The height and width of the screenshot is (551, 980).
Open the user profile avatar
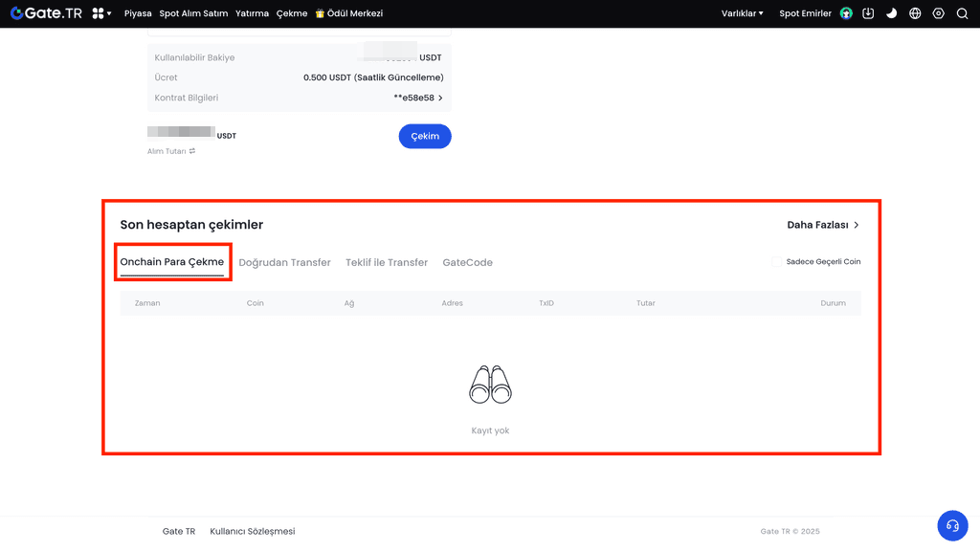pos(846,13)
